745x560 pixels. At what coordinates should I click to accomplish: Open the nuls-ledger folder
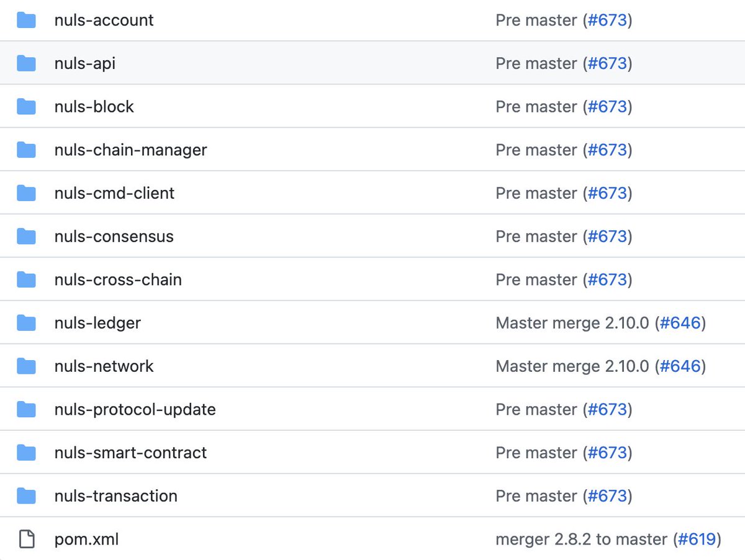click(x=97, y=323)
